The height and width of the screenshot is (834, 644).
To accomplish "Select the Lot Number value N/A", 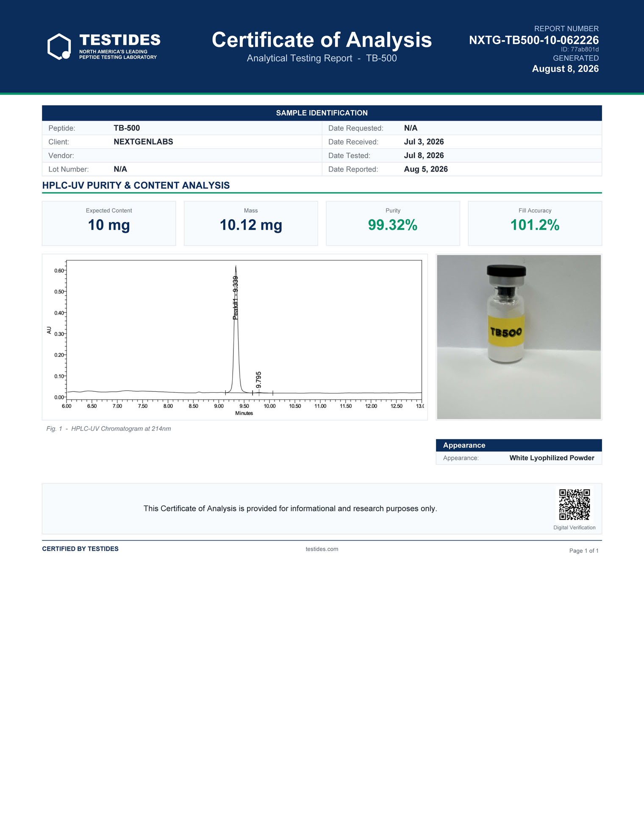I will (x=120, y=169).
